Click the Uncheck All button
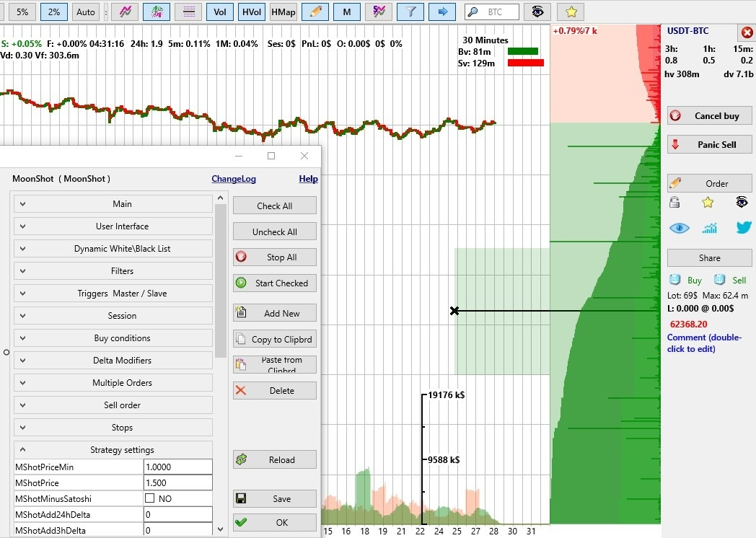756x538 pixels. 275,232
